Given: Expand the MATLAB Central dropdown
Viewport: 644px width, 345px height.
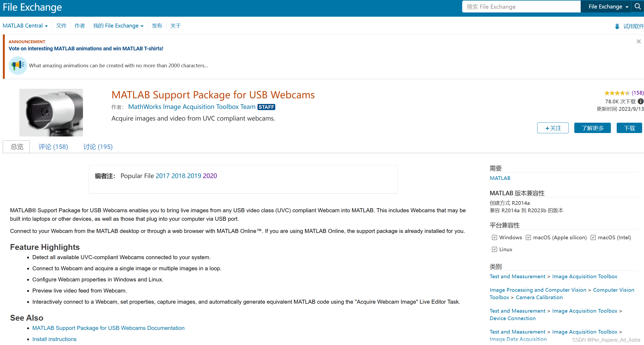Looking at the screenshot, I should [25, 26].
